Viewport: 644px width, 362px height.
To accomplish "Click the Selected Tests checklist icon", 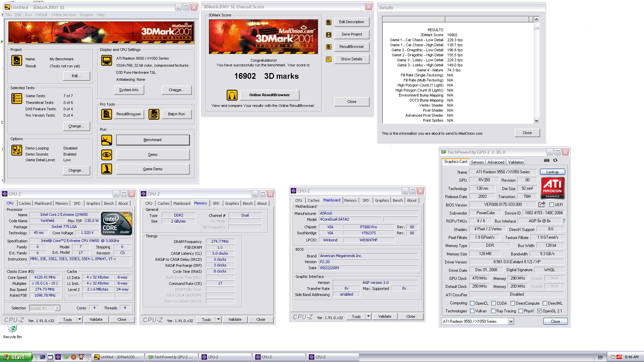I will (17, 99).
